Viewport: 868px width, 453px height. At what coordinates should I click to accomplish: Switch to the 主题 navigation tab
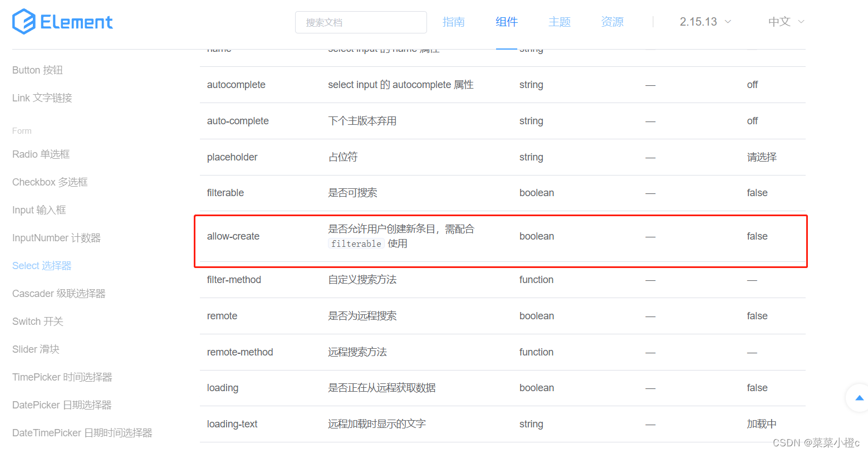[x=559, y=22]
